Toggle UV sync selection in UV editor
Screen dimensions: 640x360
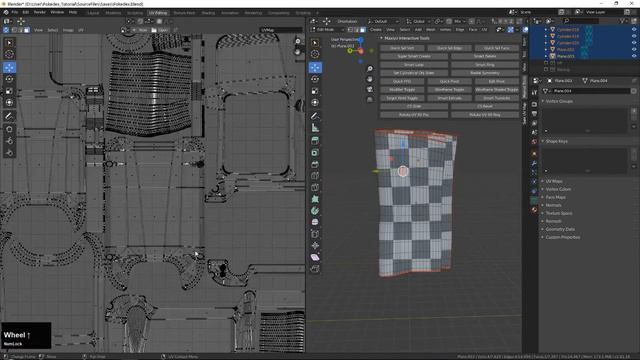point(6,30)
